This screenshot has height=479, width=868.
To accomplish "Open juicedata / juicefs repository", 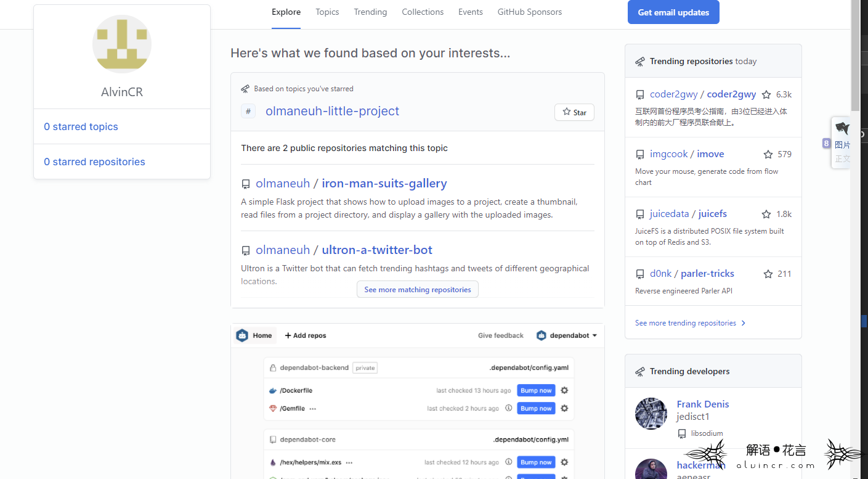I will (x=688, y=214).
